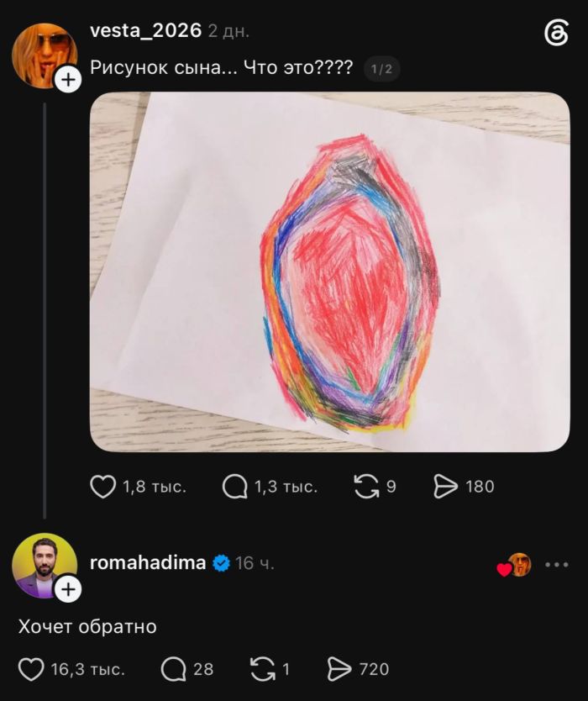
Task: View romahadima's profile picture
Action: [x=45, y=566]
